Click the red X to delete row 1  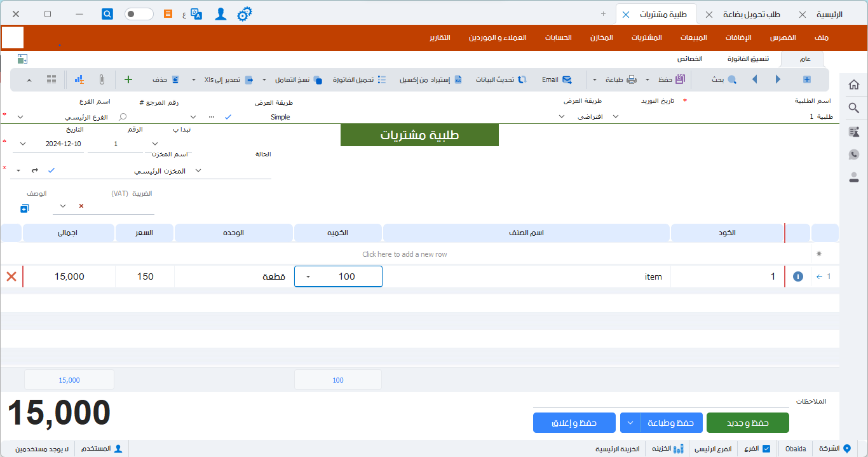click(x=11, y=276)
